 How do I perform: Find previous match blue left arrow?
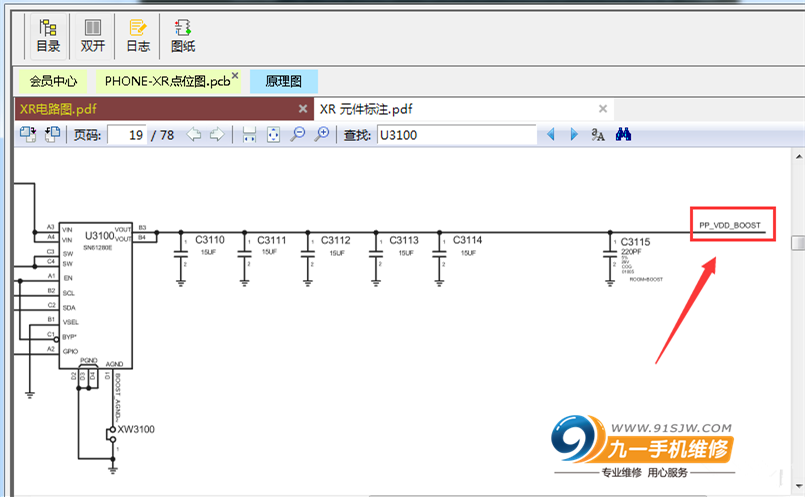550,135
